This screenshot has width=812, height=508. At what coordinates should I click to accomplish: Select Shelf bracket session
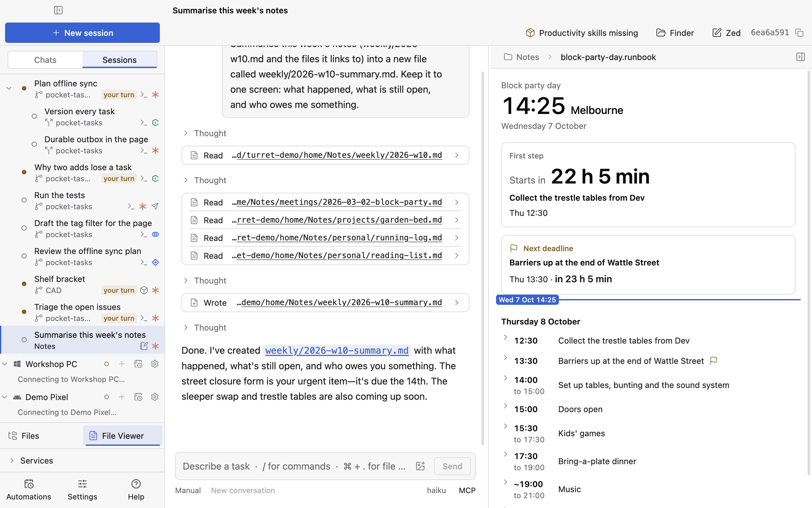pos(82,284)
